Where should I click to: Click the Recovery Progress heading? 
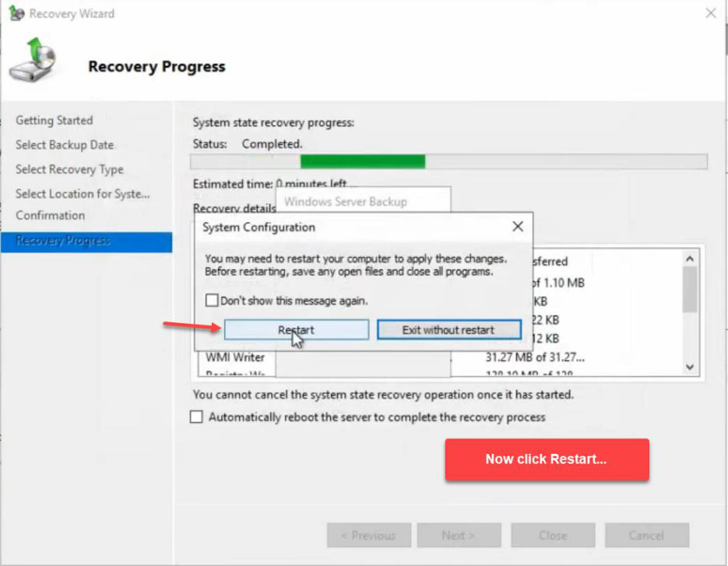(x=157, y=66)
